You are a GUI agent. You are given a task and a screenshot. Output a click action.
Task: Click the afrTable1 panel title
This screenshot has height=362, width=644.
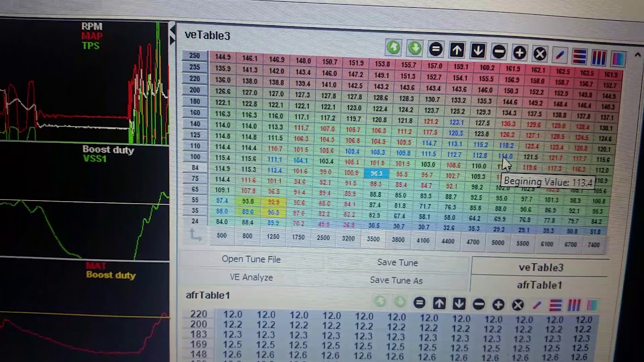[x=208, y=295]
